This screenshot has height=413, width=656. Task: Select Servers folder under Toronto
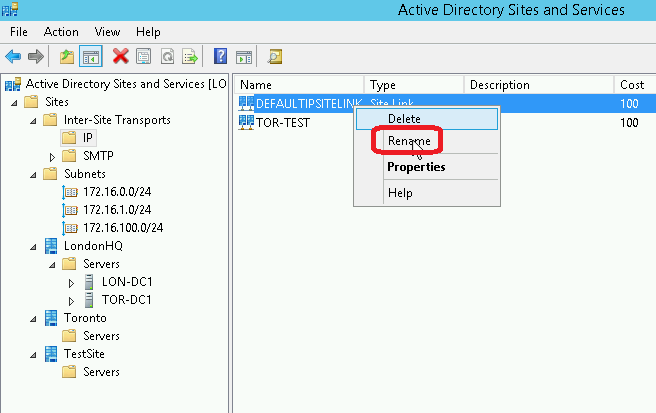click(101, 336)
